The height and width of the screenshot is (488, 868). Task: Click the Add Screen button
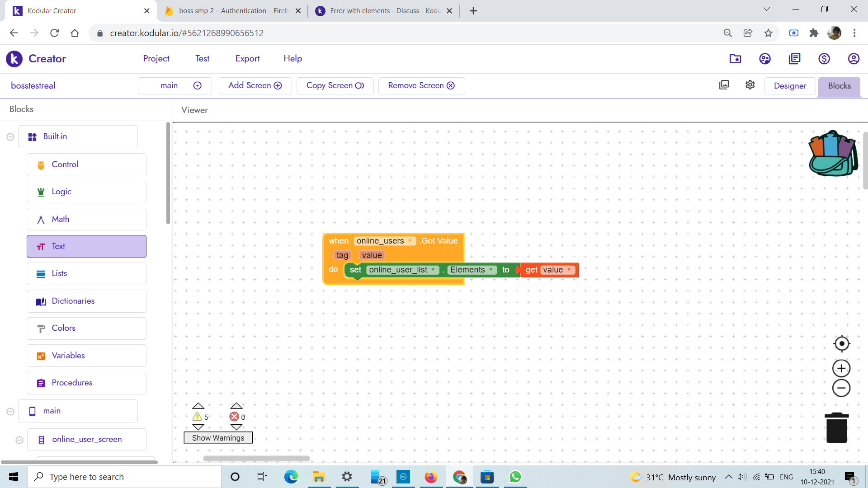[255, 85]
